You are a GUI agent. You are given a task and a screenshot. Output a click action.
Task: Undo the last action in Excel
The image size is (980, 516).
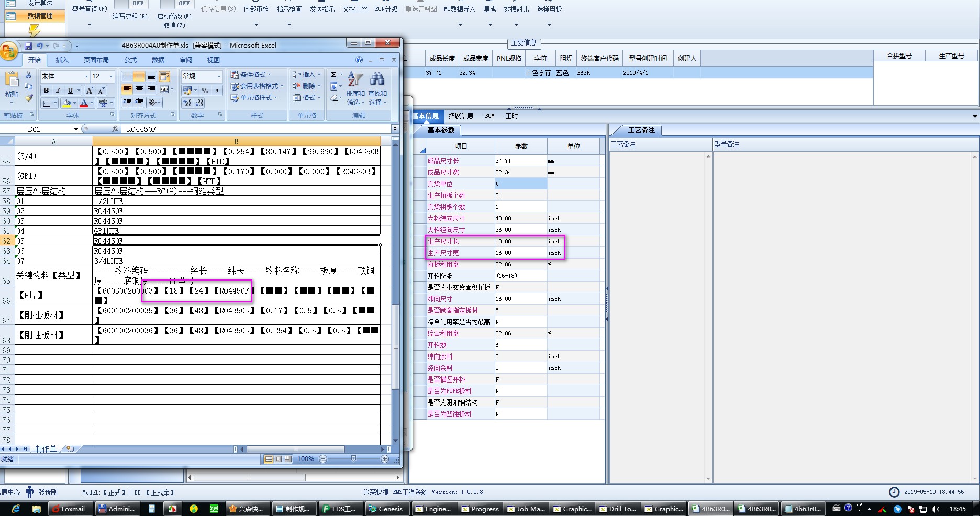pyautogui.click(x=40, y=46)
